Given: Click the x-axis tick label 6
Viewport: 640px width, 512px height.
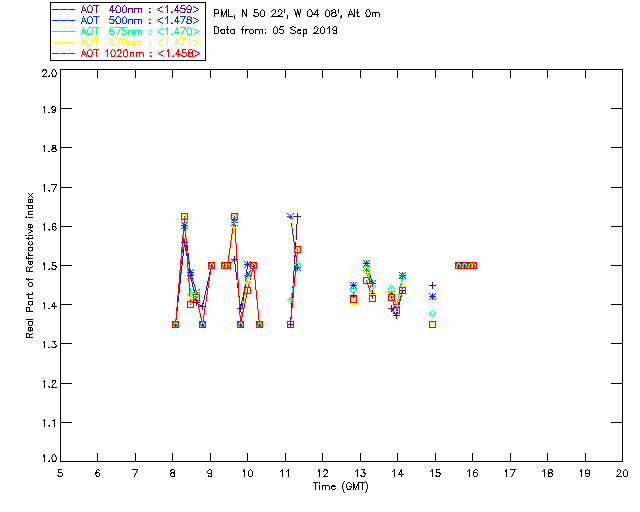Looking at the screenshot, I should pyautogui.click(x=98, y=473).
